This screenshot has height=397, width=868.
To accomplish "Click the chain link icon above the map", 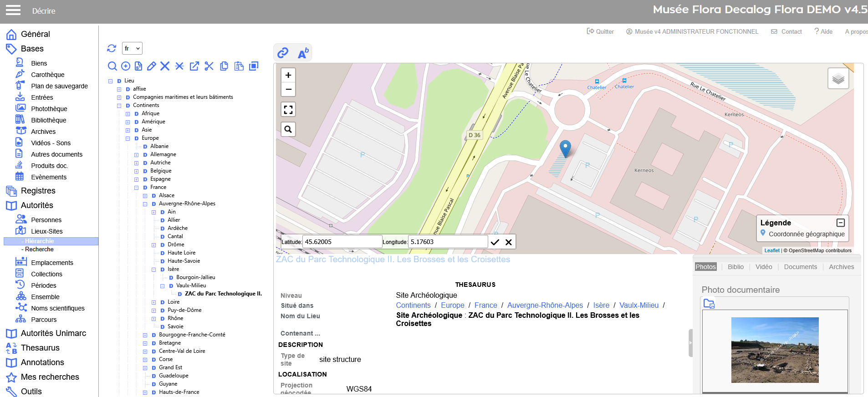I will [283, 53].
